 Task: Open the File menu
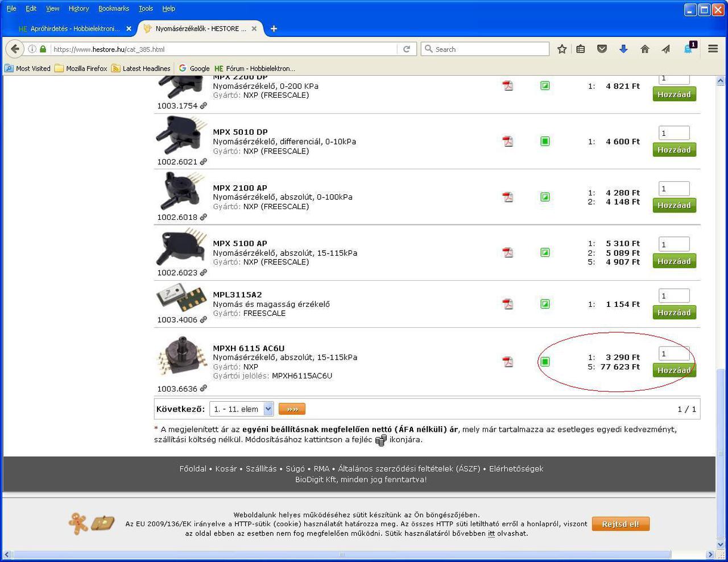tap(11, 9)
